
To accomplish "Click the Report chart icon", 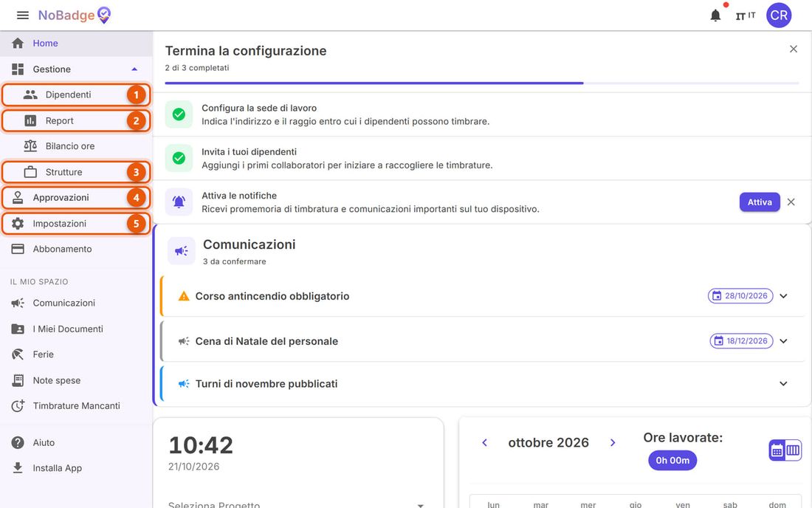I will tap(30, 120).
